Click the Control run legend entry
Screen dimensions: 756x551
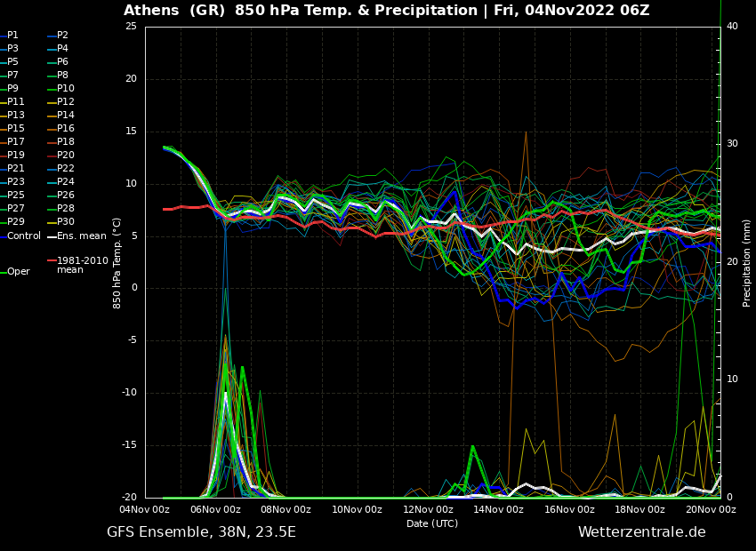click(20, 236)
